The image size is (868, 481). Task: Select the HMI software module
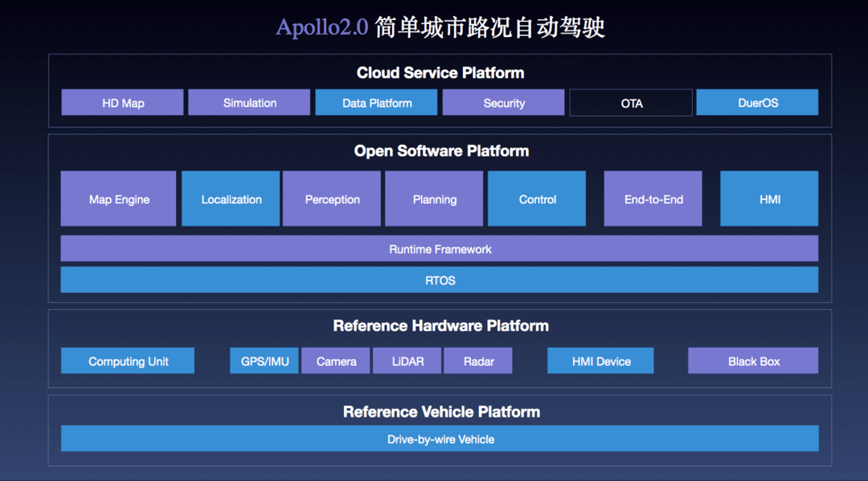pyautogui.click(x=769, y=198)
